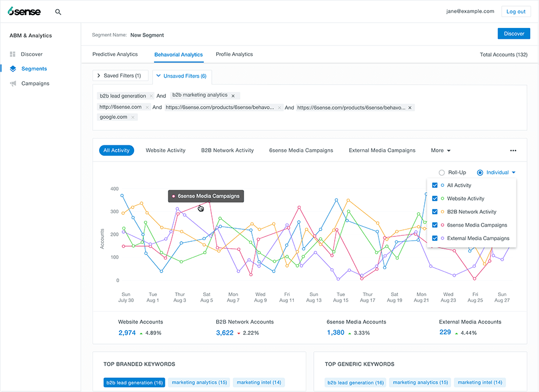The width and height of the screenshot is (539, 392).
Task: Remove the b2b lead generation filter chip
Action: click(x=151, y=96)
